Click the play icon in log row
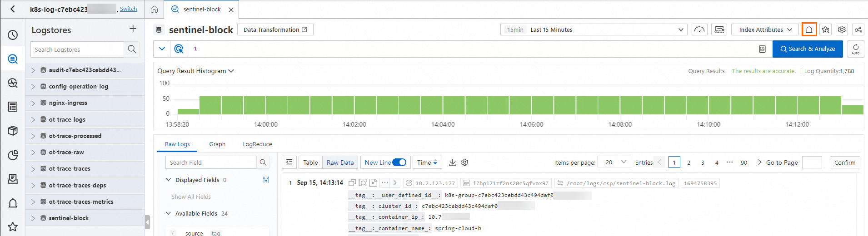 click(x=373, y=183)
